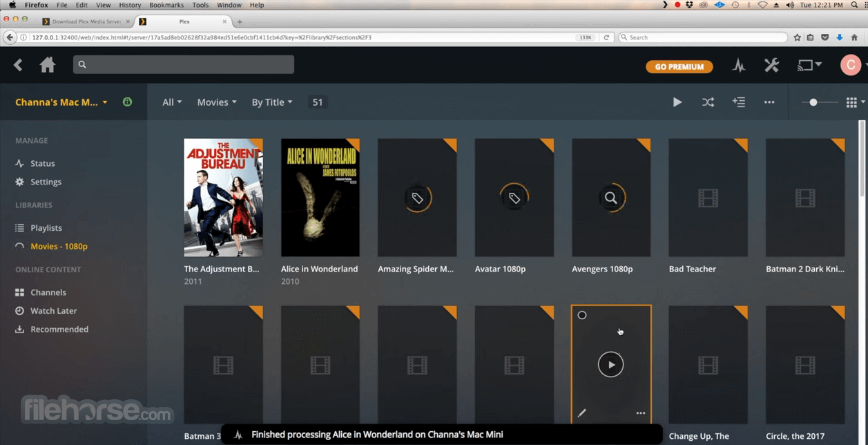Click Firefox back navigation button
The height and width of the screenshot is (445, 868).
(x=10, y=37)
